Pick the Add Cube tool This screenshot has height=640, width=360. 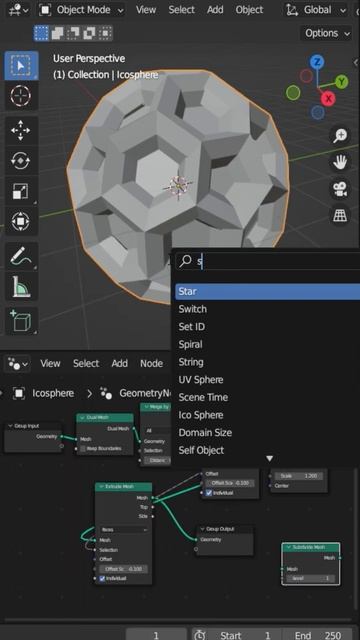point(20,321)
